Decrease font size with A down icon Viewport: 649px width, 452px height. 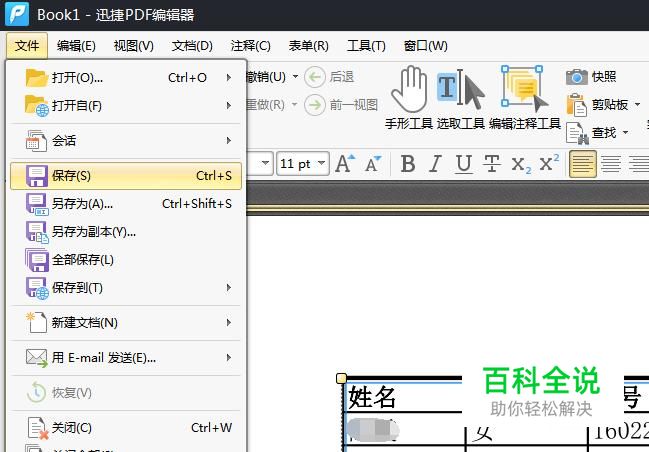373,163
